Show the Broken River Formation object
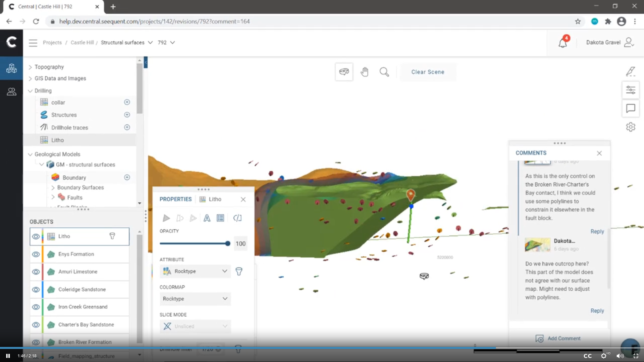 pyautogui.click(x=36, y=342)
